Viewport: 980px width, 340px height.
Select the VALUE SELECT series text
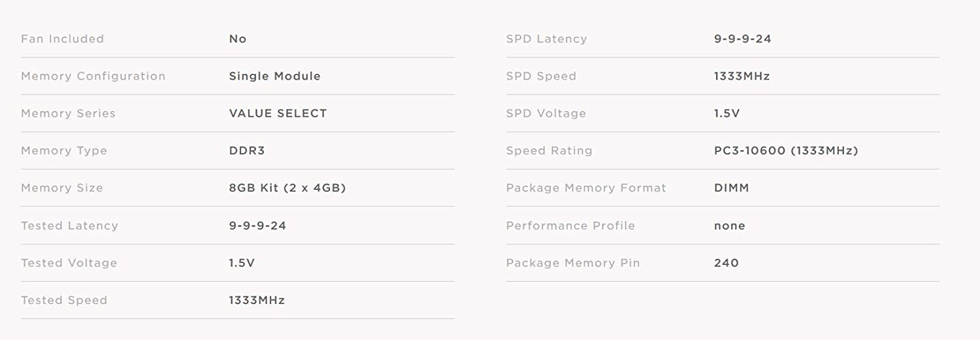click(x=278, y=114)
